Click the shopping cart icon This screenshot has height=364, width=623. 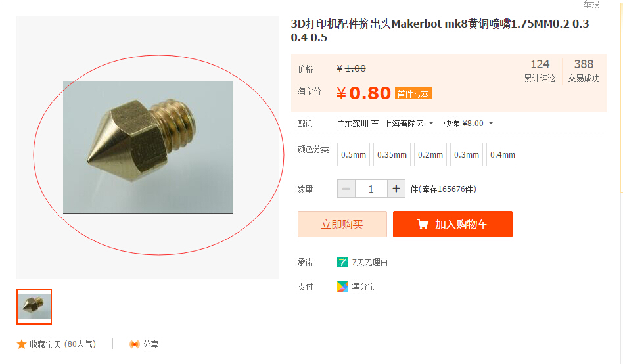[423, 225]
